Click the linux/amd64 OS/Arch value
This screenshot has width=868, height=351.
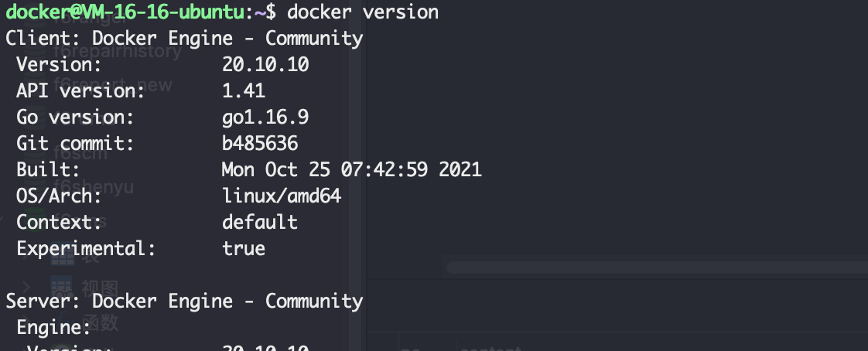coord(282,196)
